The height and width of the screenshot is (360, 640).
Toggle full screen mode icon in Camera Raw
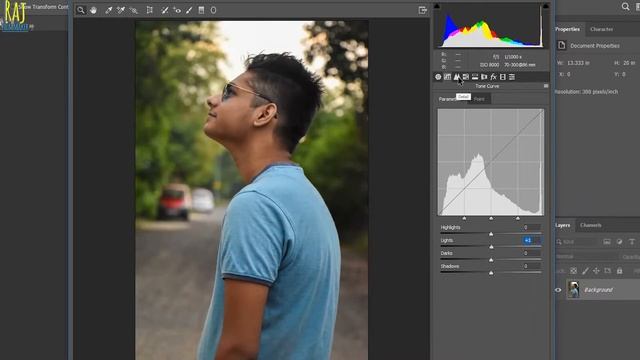[x=422, y=10]
